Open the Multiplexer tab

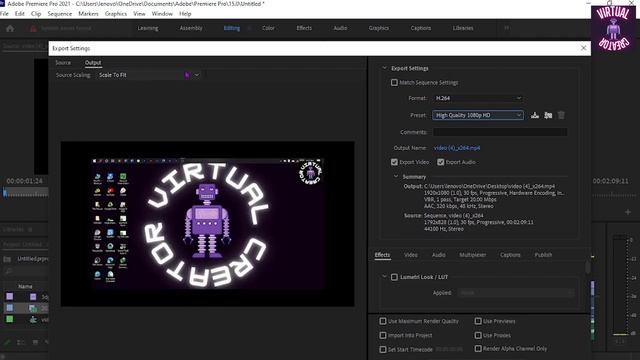click(473, 255)
